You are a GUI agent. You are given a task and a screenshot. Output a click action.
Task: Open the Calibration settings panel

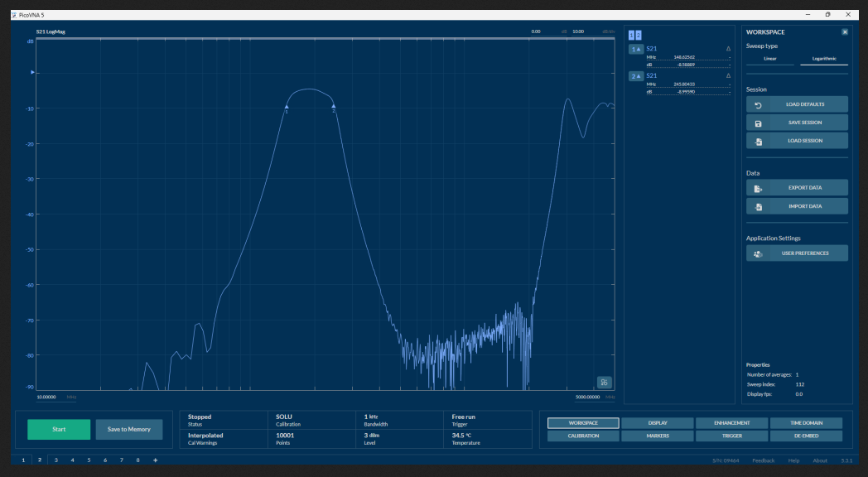coord(583,436)
